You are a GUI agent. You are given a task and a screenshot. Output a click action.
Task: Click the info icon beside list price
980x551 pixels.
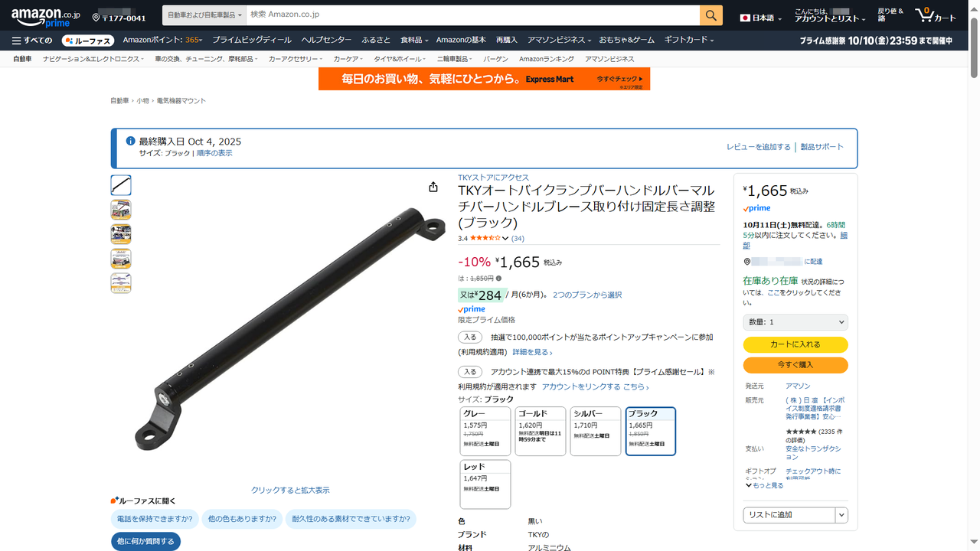[x=498, y=279]
